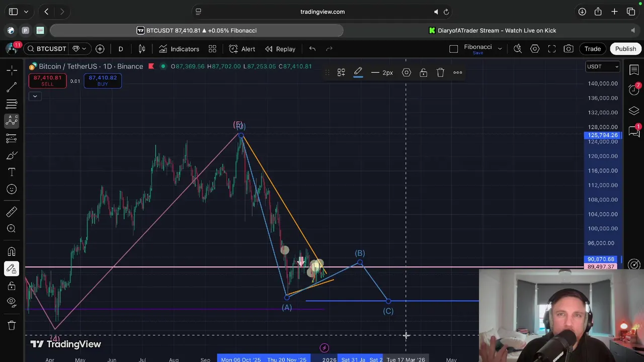The width and height of the screenshot is (644, 362).
Task: Select the crosshair cursor tool
Action: click(12, 70)
